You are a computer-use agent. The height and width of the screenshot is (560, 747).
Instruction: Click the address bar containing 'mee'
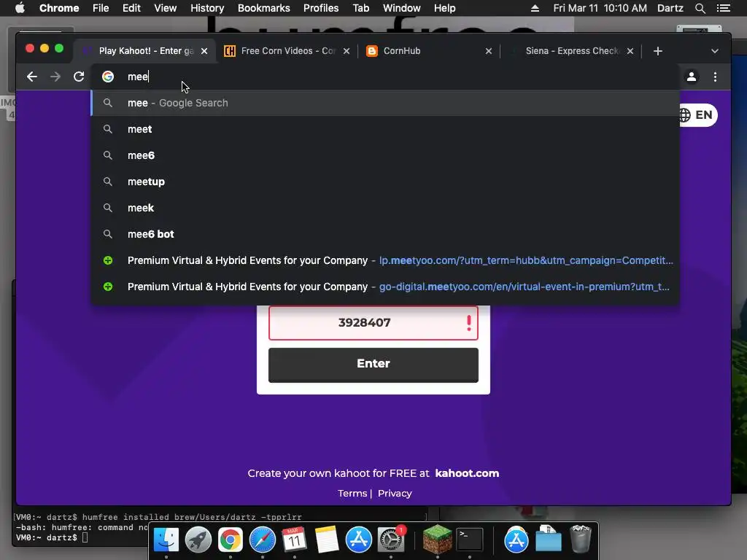[386, 77]
